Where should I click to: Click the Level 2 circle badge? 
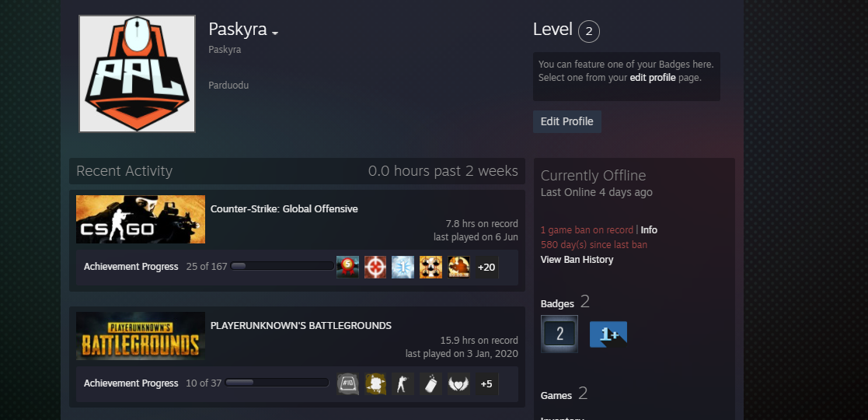(x=588, y=32)
